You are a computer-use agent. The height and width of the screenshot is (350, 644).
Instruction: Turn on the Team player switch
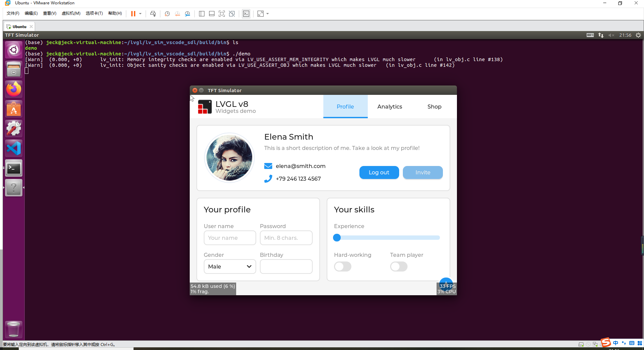(x=398, y=267)
